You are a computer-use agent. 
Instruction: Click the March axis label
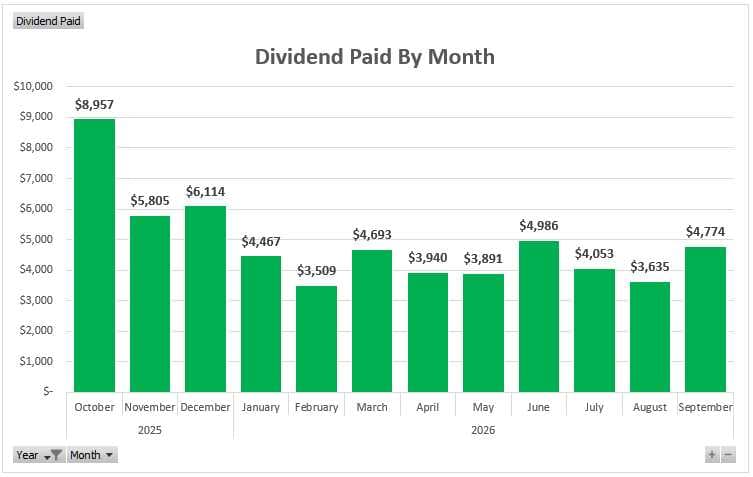(x=372, y=407)
